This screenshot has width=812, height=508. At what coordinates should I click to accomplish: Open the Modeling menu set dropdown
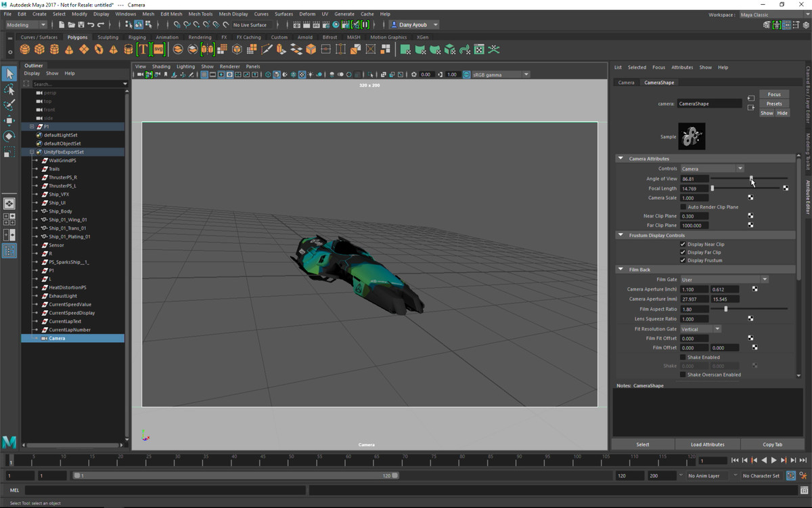point(26,25)
